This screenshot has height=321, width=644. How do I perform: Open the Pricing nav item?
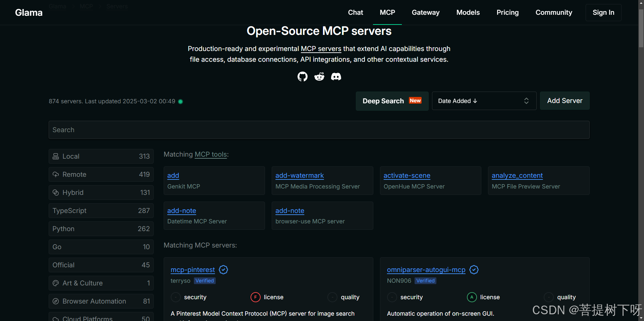507,12
